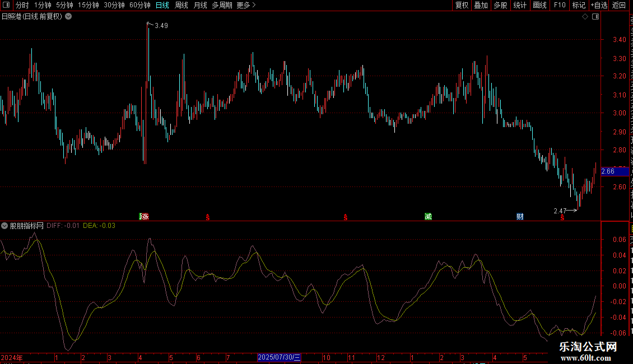Click the 3.40 price axis label

(x=619, y=40)
